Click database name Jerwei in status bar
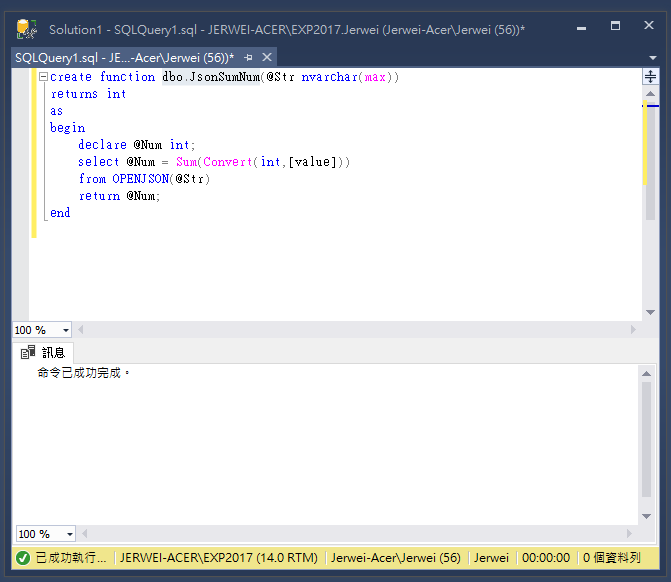The image size is (671, 582). pyautogui.click(x=491, y=558)
